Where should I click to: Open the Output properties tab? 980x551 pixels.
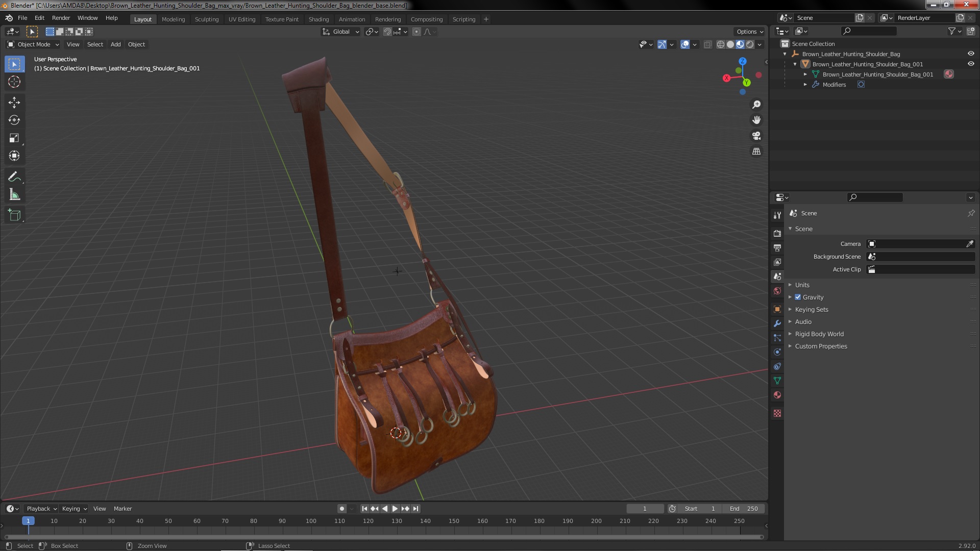[x=777, y=247]
